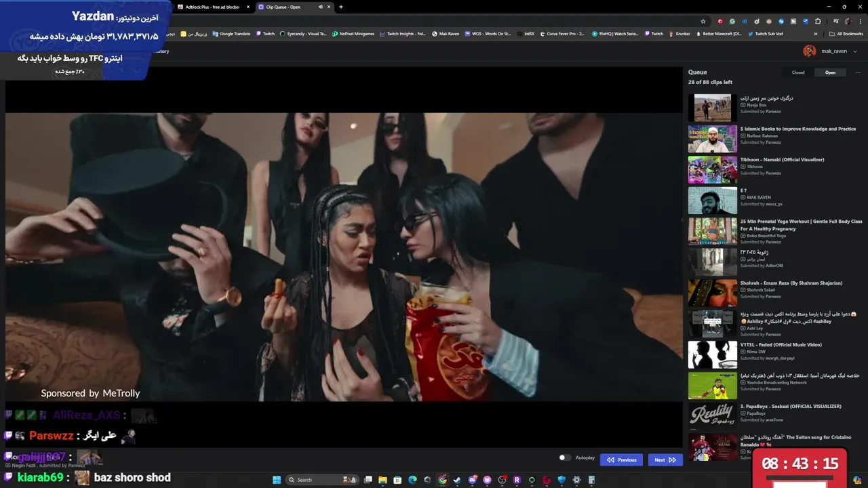Viewport: 868px width, 488px height.
Task: Click the '28 of 88 clips left' text
Action: click(710, 82)
